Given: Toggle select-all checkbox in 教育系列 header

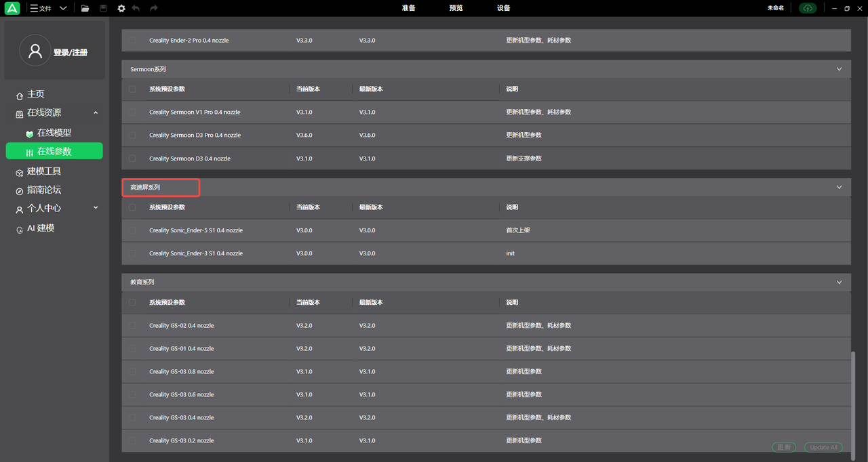Looking at the screenshot, I should click(x=132, y=302).
